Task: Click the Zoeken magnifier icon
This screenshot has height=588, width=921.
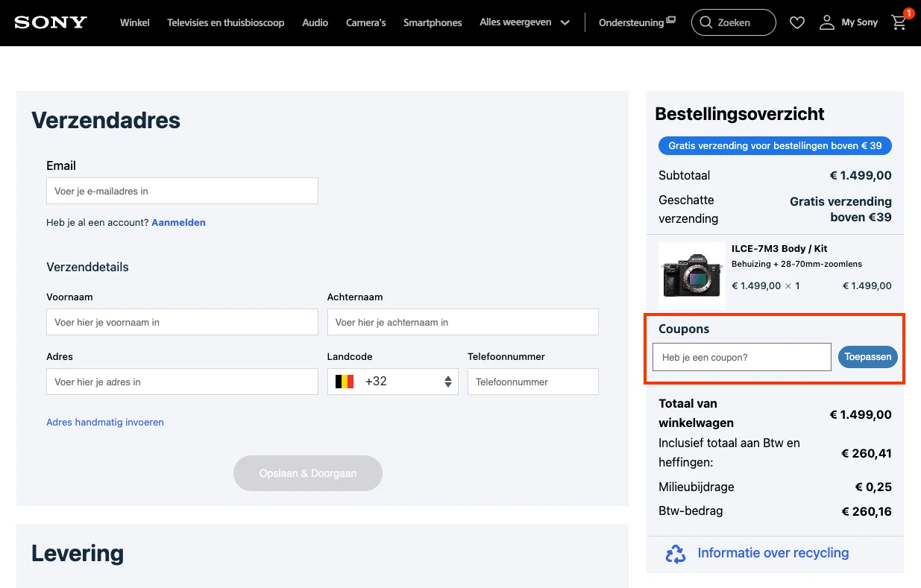Action: (705, 22)
